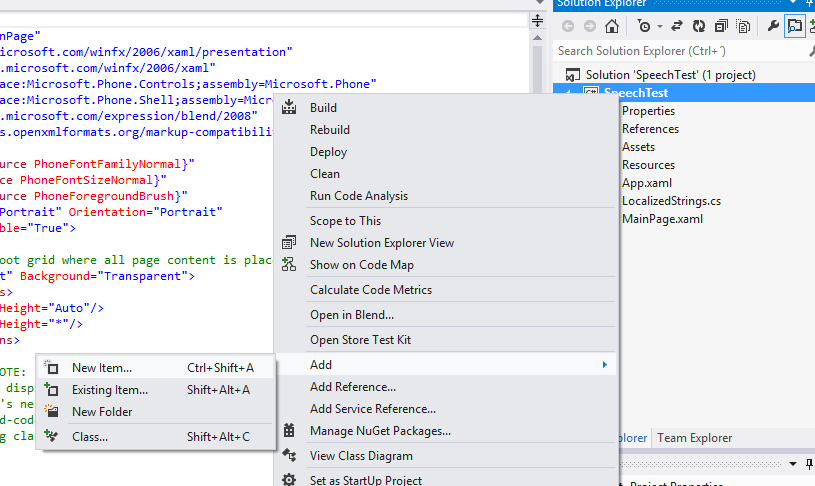815x486 pixels.
Task: Select the Assets folder
Action: [x=638, y=147]
